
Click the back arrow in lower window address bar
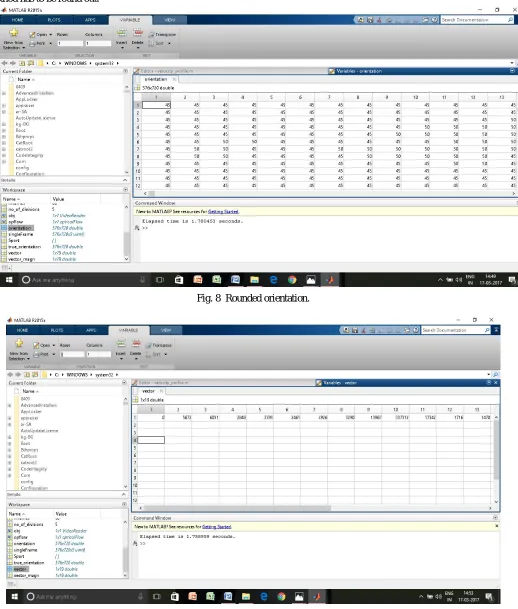tap(10, 375)
